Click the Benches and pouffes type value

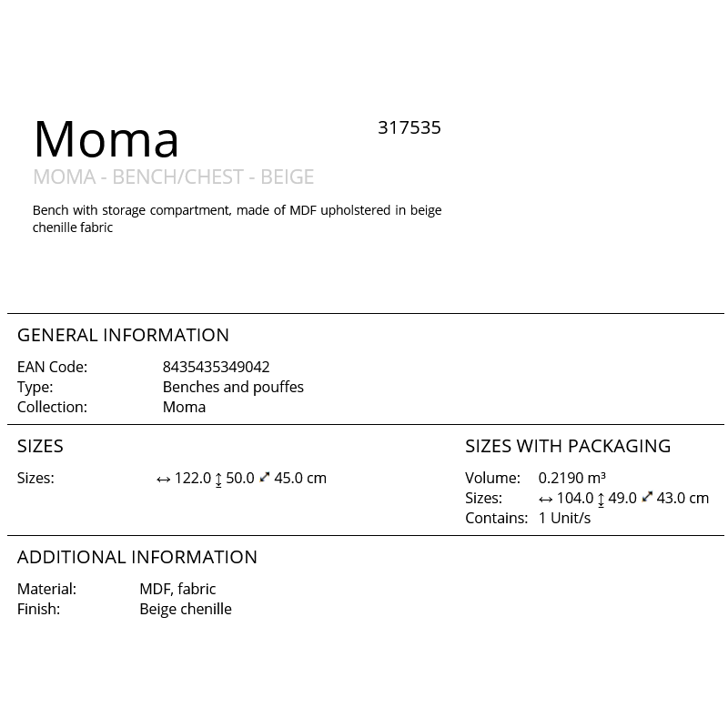(233, 387)
